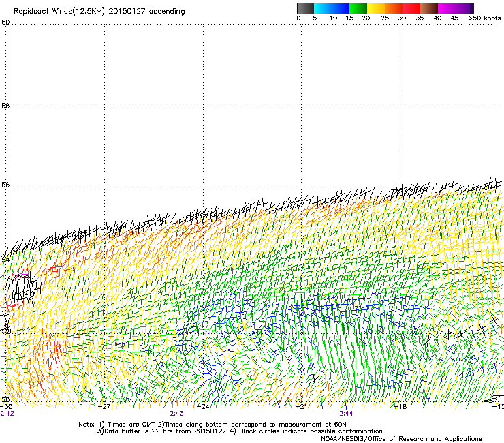The width and height of the screenshot is (504, 443).
Task: Click the orange 25-30 knots color band
Action: click(x=394, y=8)
